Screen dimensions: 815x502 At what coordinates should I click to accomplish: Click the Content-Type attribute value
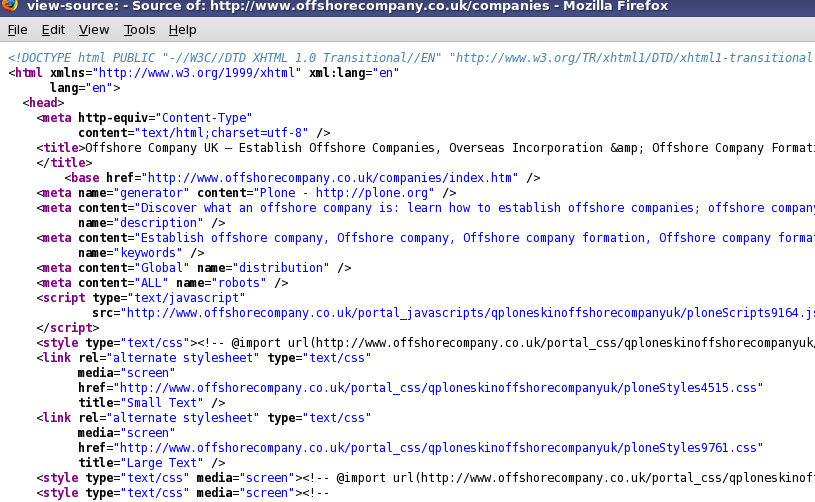[204, 118]
